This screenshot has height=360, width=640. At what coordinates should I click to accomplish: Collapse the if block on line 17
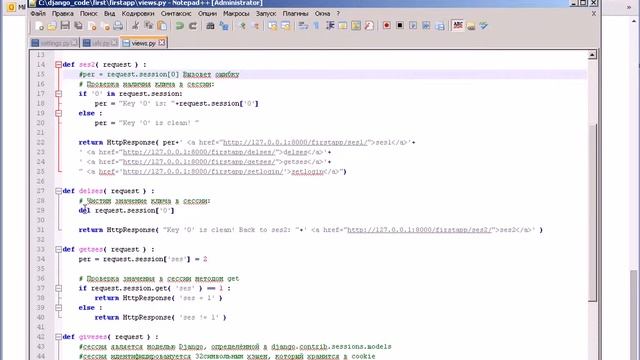click(x=58, y=94)
